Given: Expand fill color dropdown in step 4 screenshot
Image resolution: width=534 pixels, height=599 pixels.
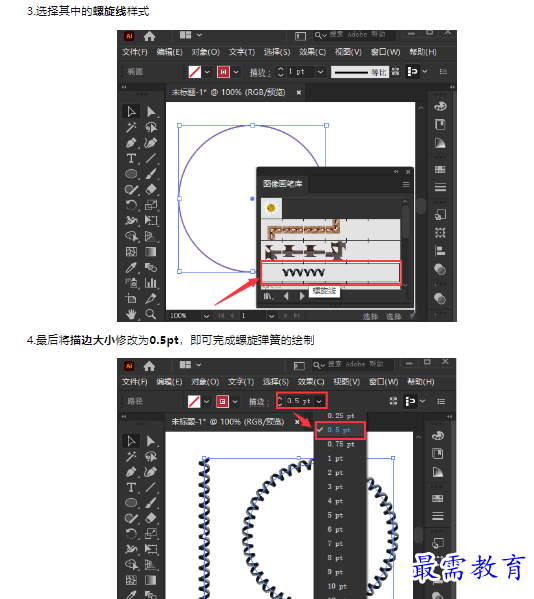Looking at the screenshot, I should click(207, 401).
